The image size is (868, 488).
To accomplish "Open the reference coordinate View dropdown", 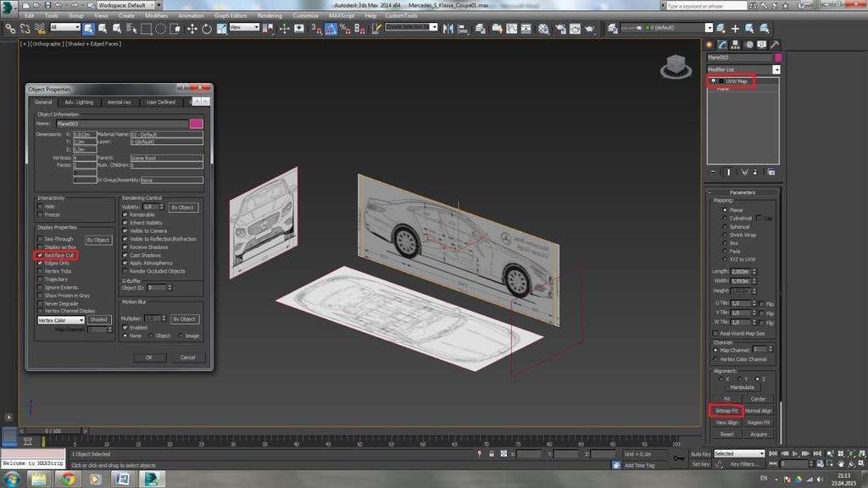I will [x=244, y=27].
